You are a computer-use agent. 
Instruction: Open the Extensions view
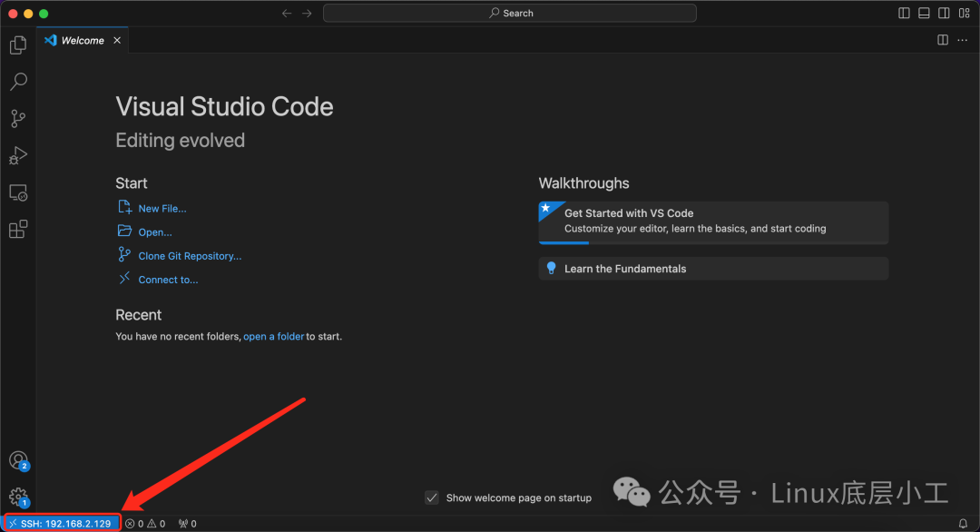pyautogui.click(x=18, y=229)
